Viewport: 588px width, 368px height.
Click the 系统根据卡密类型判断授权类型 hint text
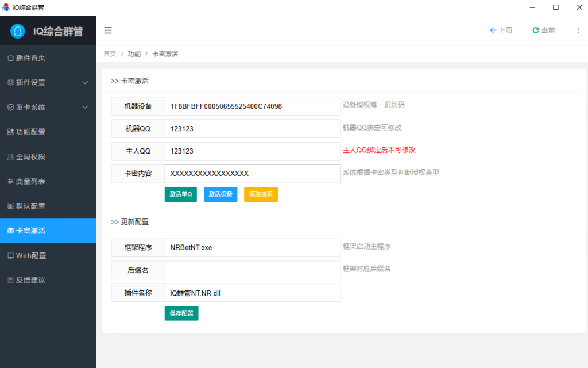390,172
